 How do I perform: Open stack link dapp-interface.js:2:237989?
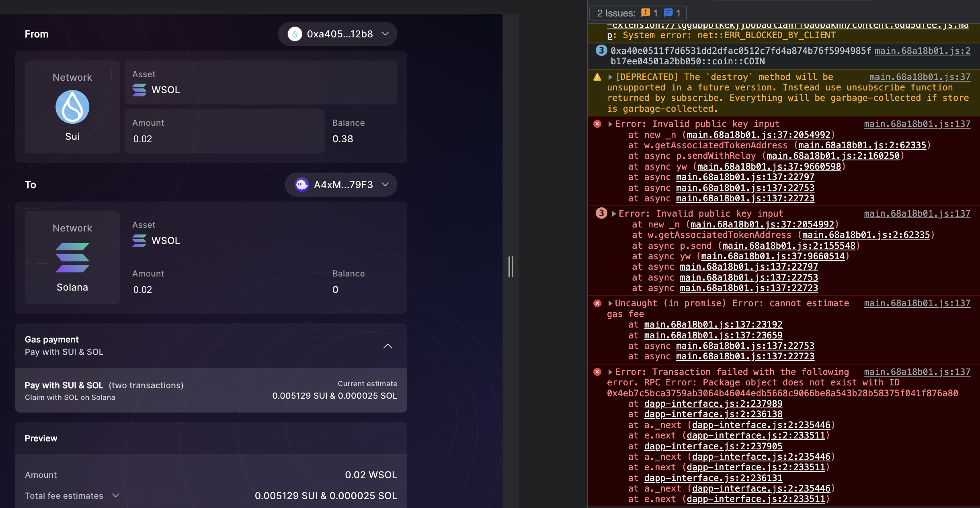click(713, 404)
